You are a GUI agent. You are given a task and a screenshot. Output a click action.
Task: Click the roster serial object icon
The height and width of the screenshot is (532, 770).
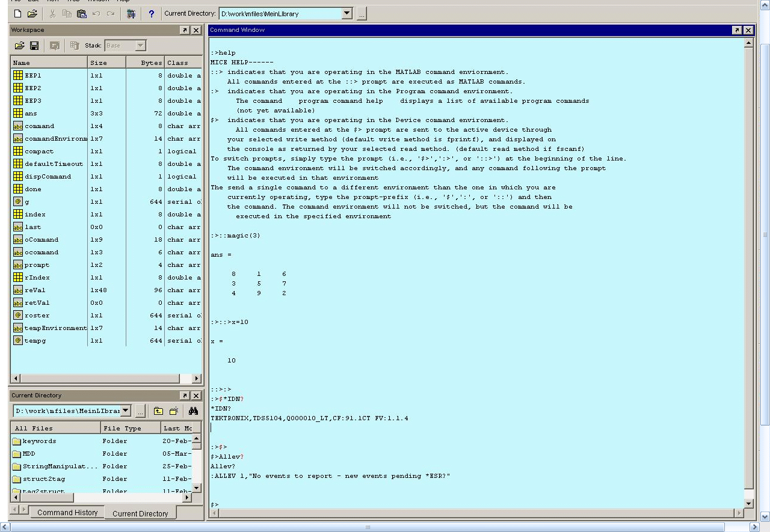[x=18, y=316]
